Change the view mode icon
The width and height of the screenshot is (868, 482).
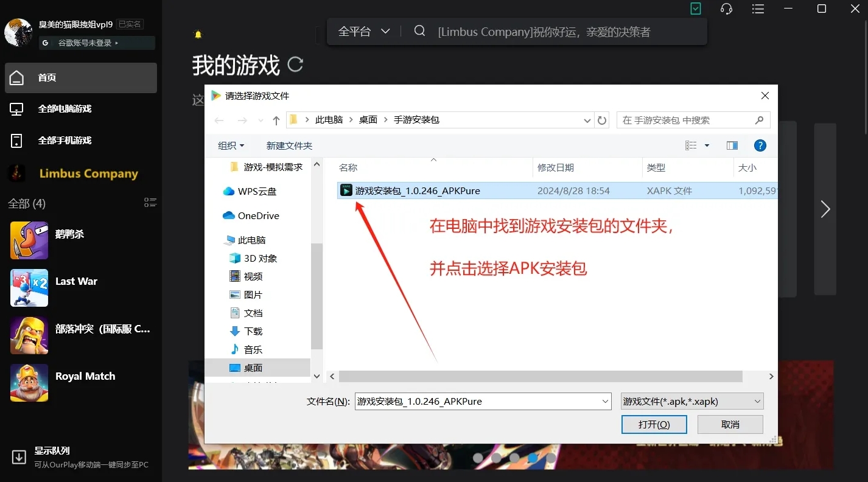pyautogui.click(x=691, y=145)
